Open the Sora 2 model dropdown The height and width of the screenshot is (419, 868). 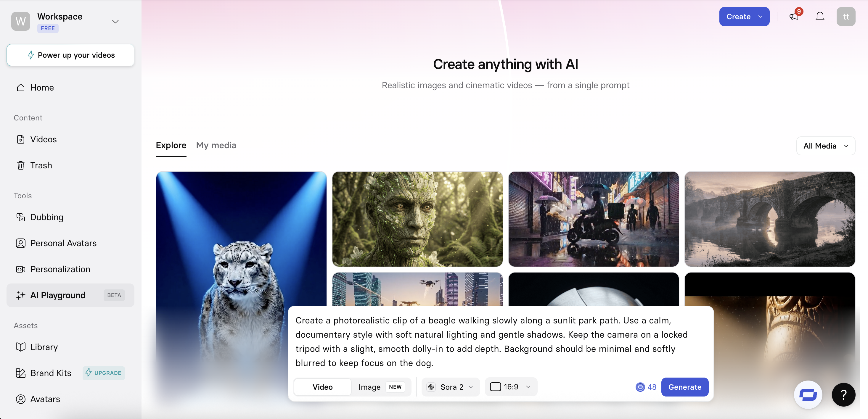pos(451,387)
